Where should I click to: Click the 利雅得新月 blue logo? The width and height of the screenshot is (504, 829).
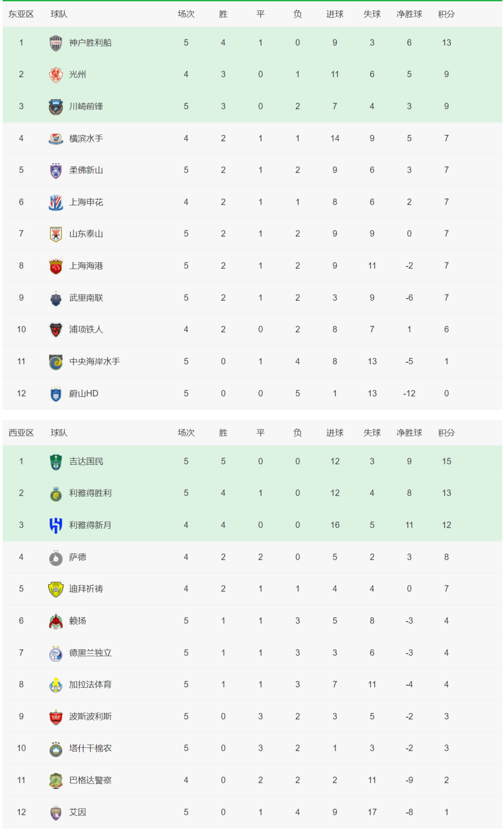click(x=56, y=525)
